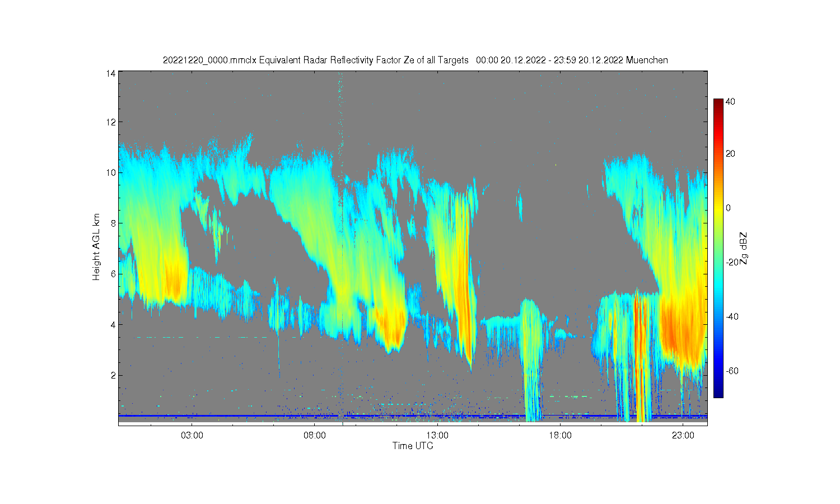The image size is (840, 504).
Task: Click the 6 km height tick label
Action: (x=113, y=274)
